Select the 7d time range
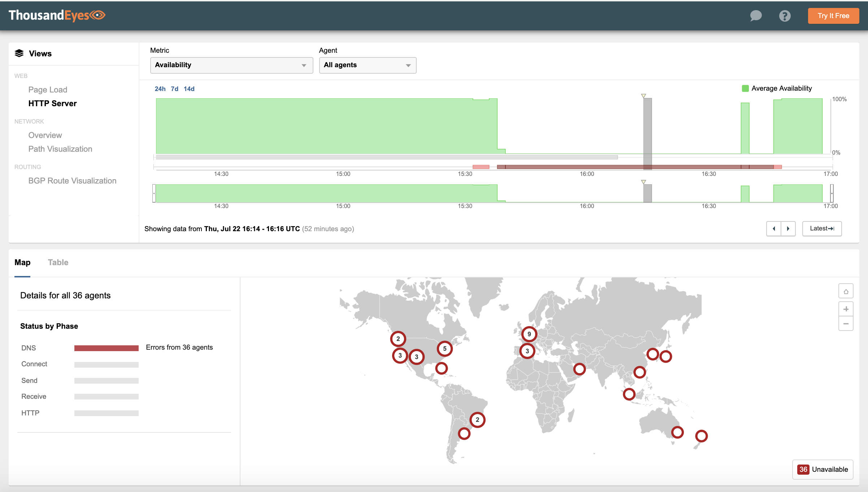 174,89
